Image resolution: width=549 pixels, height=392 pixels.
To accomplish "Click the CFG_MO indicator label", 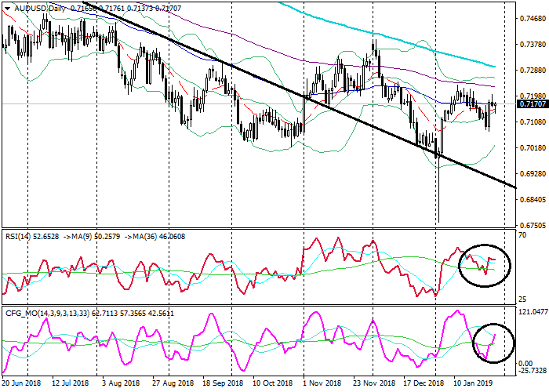I will pos(25,313).
